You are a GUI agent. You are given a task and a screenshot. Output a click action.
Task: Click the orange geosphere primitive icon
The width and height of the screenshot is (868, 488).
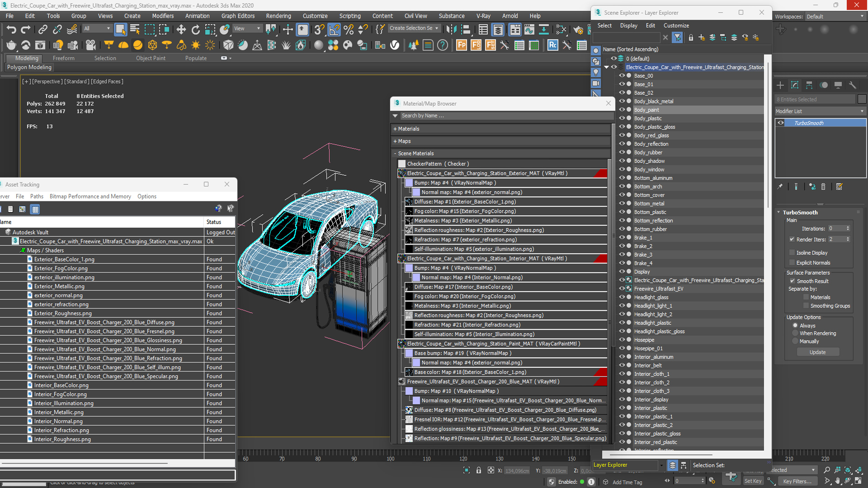pos(152,45)
